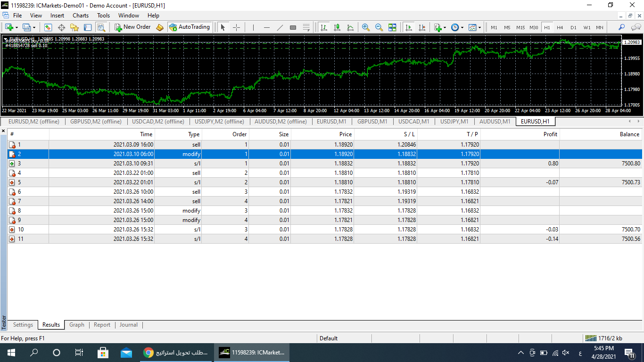This screenshot has height=362, width=644.
Task: Close the Tester panel with X
Action: [x=3, y=131]
